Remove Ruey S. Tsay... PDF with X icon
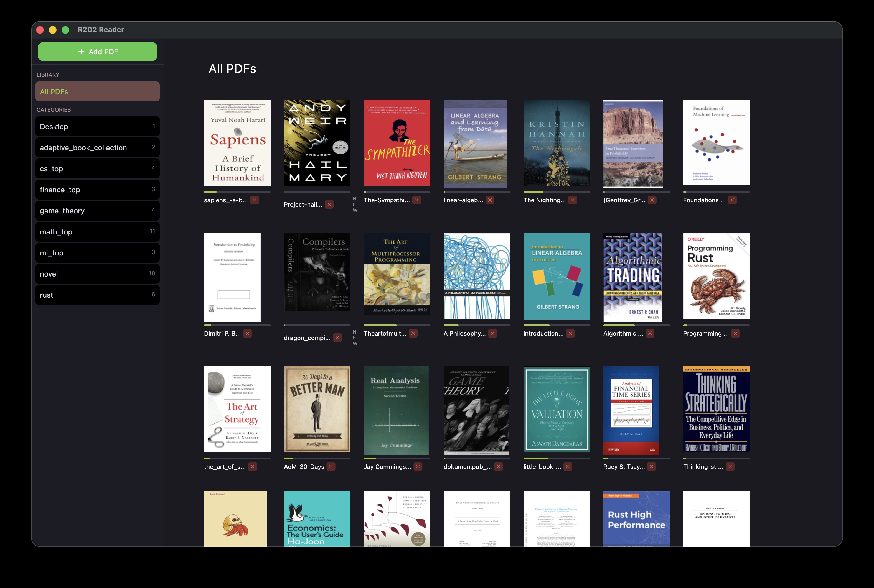 [x=651, y=467]
